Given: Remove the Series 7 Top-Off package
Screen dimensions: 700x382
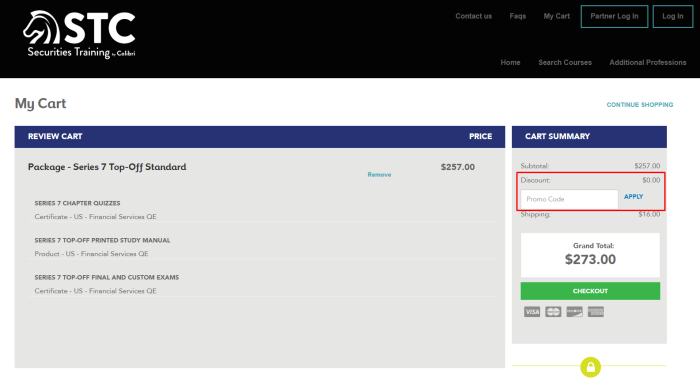Looking at the screenshot, I should pos(379,174).
